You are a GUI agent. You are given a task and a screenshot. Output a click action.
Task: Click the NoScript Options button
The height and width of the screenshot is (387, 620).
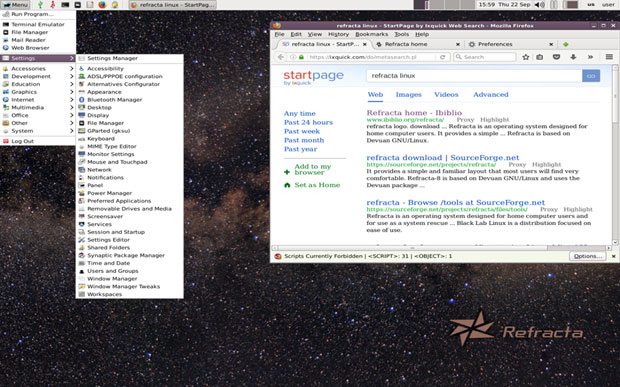coord(588,256)
